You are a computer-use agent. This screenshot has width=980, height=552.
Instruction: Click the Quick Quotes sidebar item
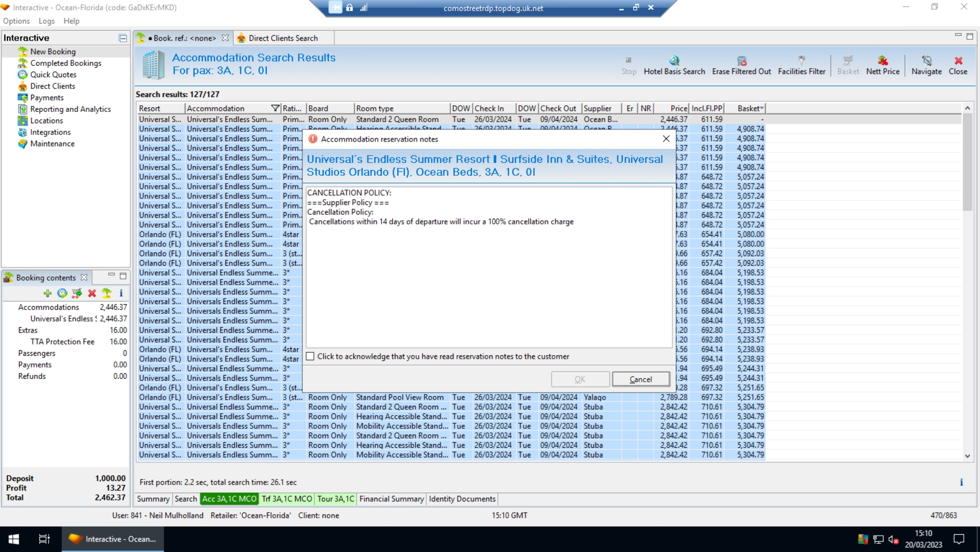[53, 75]
